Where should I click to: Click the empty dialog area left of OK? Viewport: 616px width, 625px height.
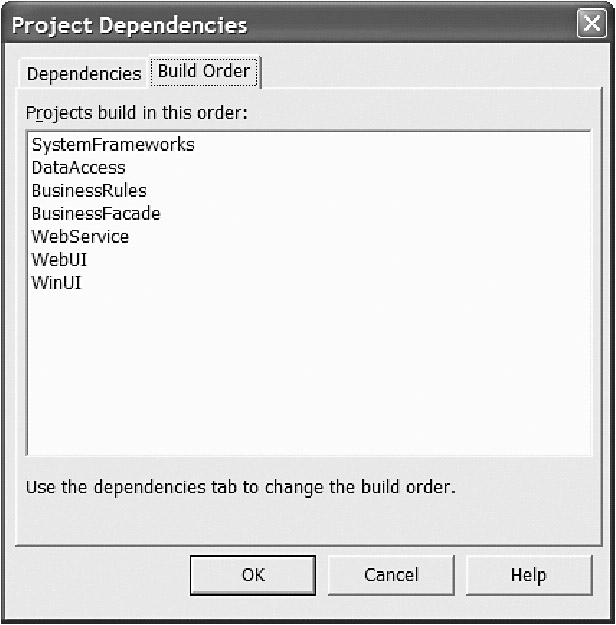pos(100,575)
